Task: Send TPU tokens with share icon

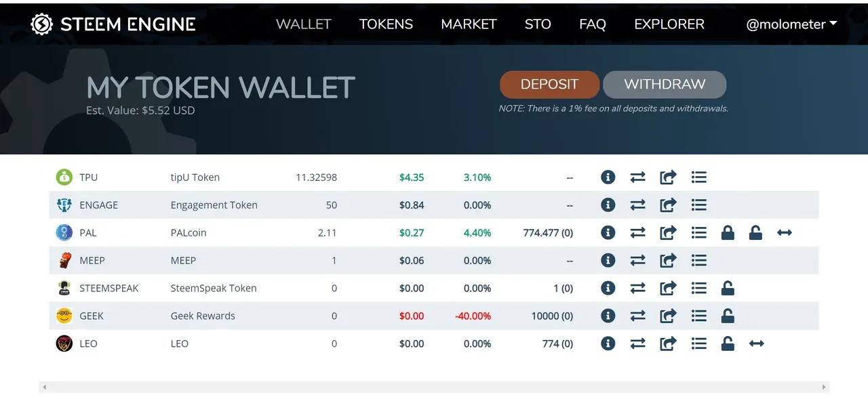Action: click(x=668, y=177)
